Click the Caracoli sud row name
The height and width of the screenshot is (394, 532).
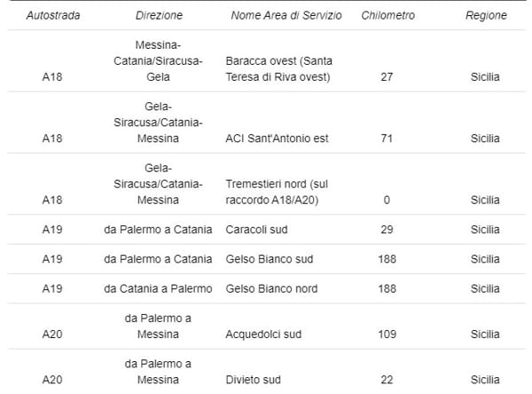pos(256,230)
